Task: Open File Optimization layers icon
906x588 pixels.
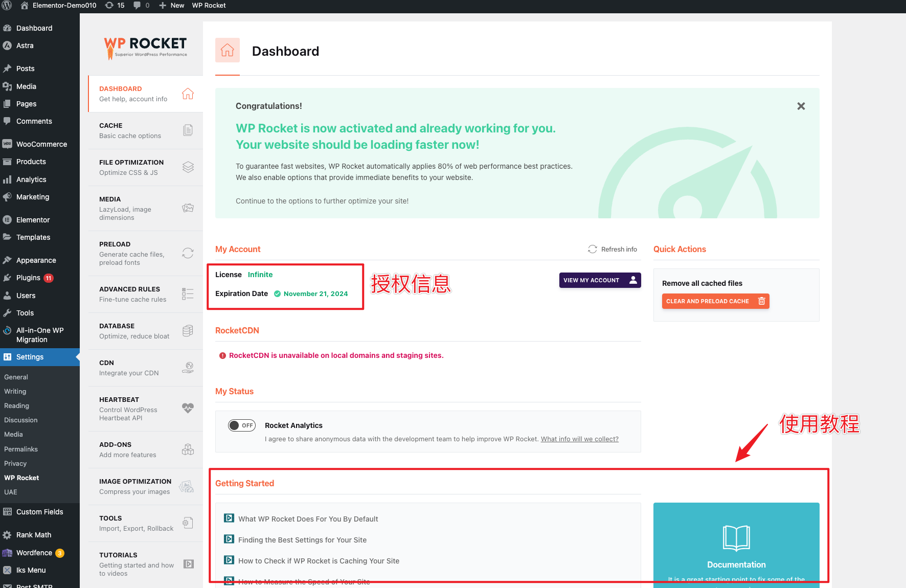Action: (x=188, y=167)
